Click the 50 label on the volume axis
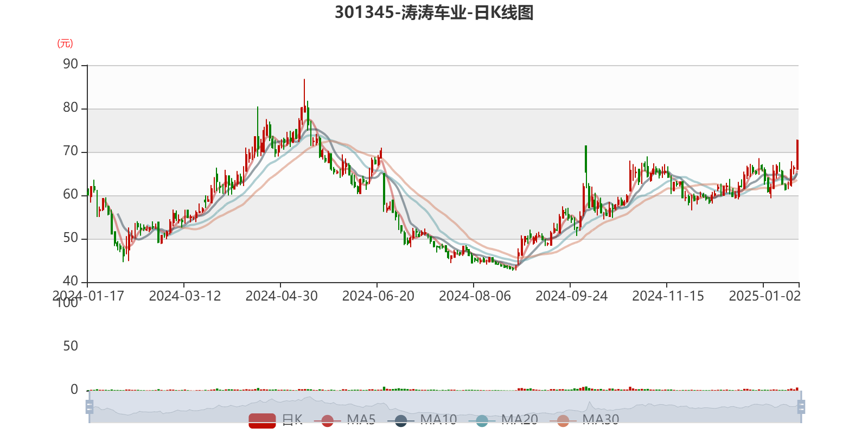This screenshot has width=868, height=434. pyautogui.click(x=71, y=346)
